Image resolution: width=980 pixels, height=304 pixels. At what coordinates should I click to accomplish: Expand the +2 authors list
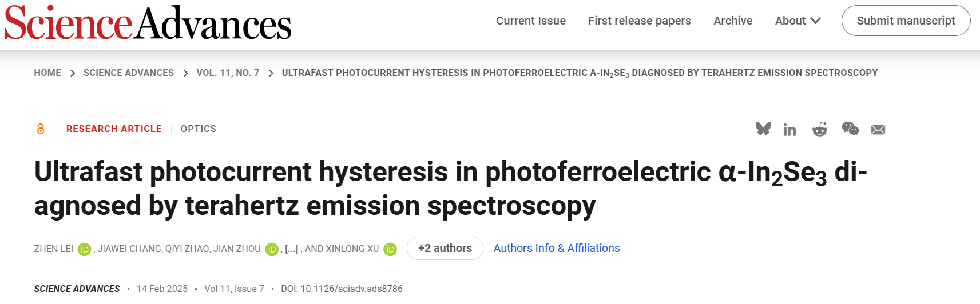click(445, 249)
